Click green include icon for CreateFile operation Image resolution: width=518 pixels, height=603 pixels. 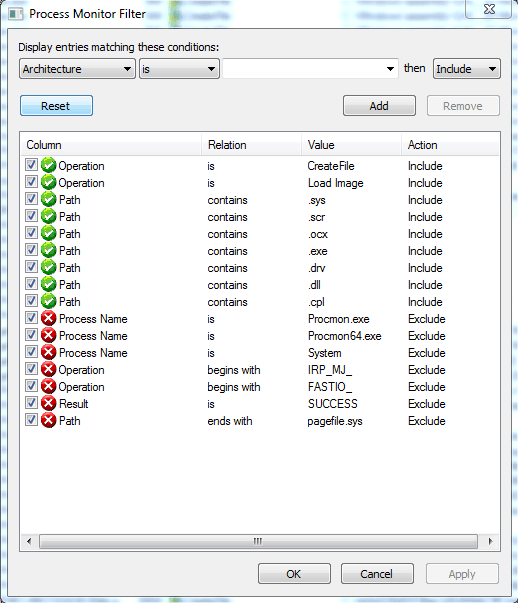point(48,165)
